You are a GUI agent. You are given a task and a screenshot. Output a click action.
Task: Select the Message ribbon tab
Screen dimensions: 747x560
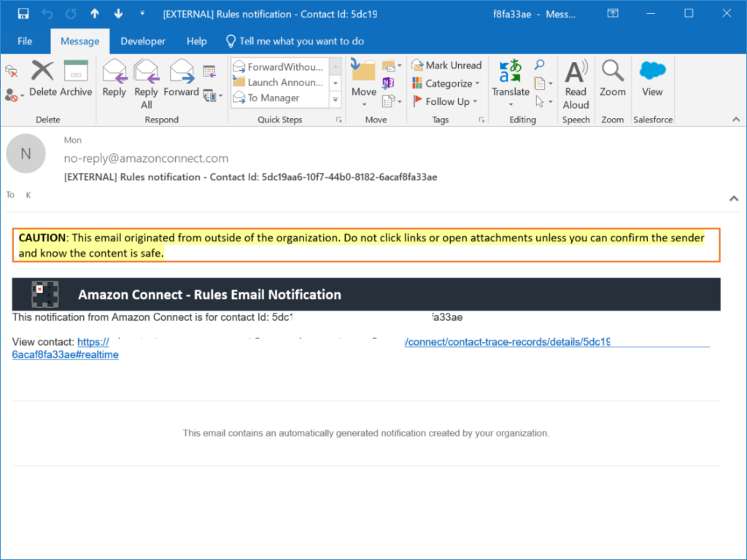coord(80,42)
